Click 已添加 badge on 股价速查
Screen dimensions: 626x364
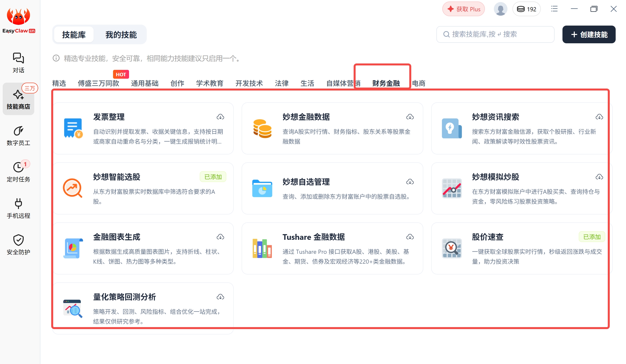(x=592, y=237)
